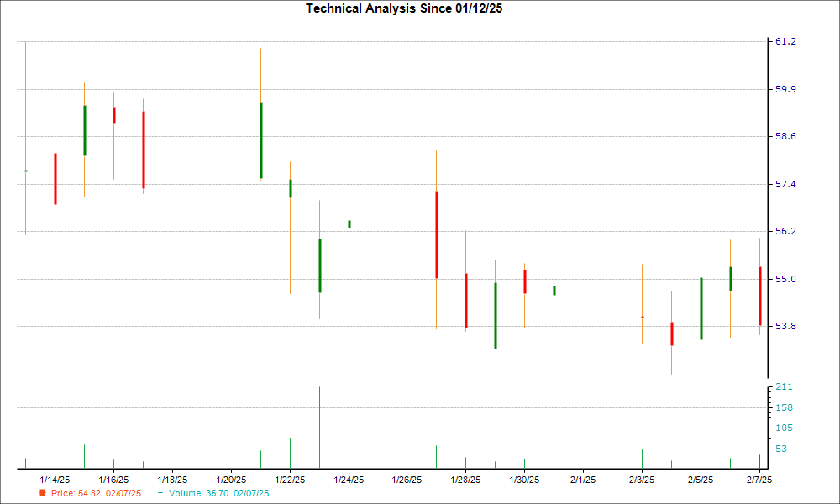The image size is (840, 504).
Task: Click the 1/20/25 date label
Action: click(232, 480)
